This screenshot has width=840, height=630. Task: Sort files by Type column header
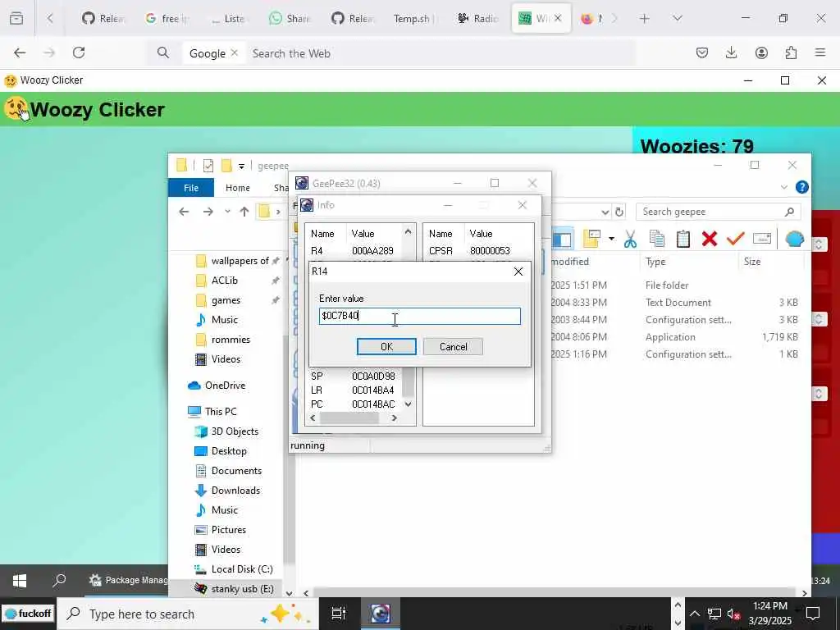tap(655, 262)
